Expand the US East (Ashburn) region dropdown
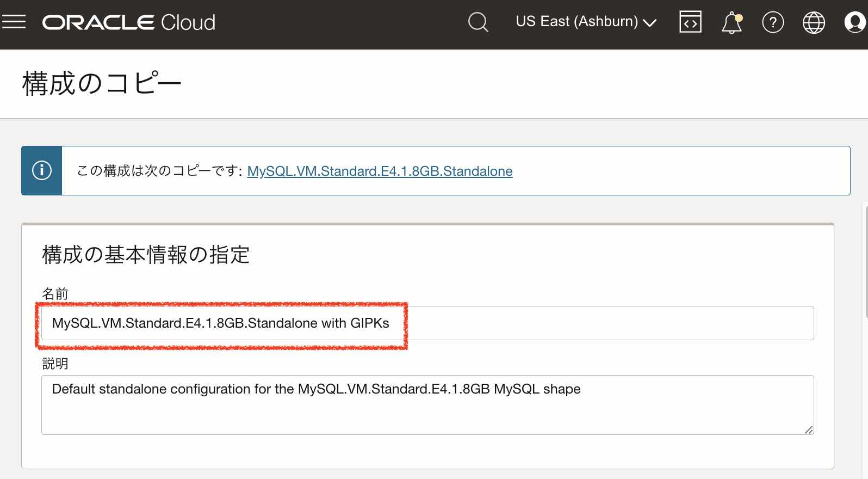The height and width of the screenshot is (479, 868). (586, 22)
